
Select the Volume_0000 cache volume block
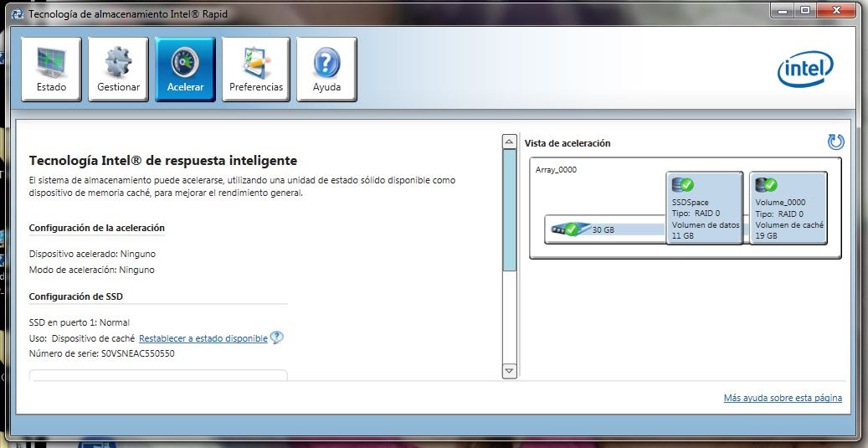click(x=788, y=218)
